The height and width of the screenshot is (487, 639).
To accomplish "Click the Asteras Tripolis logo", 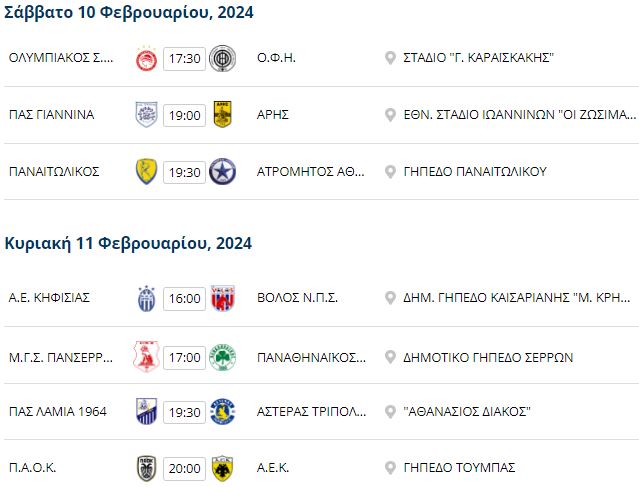I will point(223,412).
